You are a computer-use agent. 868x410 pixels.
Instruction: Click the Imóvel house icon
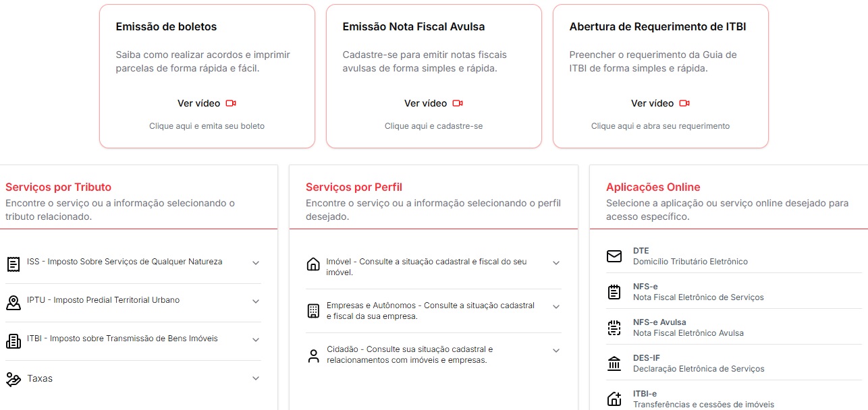click(x=313, y=264)
